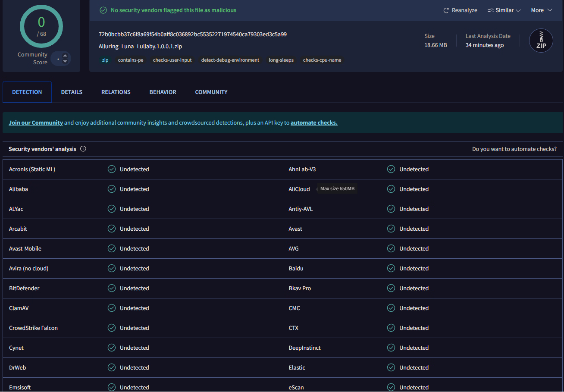Click the green check icon in the no-vendors-flagged banner
The image size is (564, 392).
point(103,10)
